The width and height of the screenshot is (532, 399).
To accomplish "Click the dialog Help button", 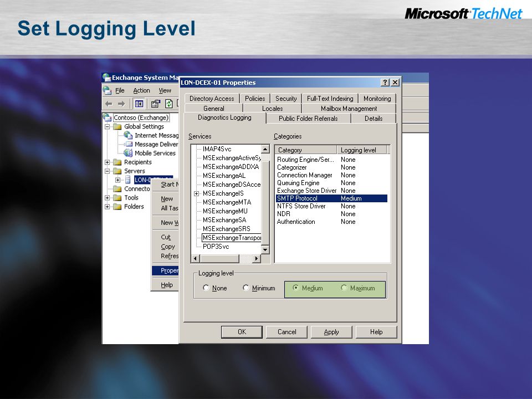I will (376, 332).
